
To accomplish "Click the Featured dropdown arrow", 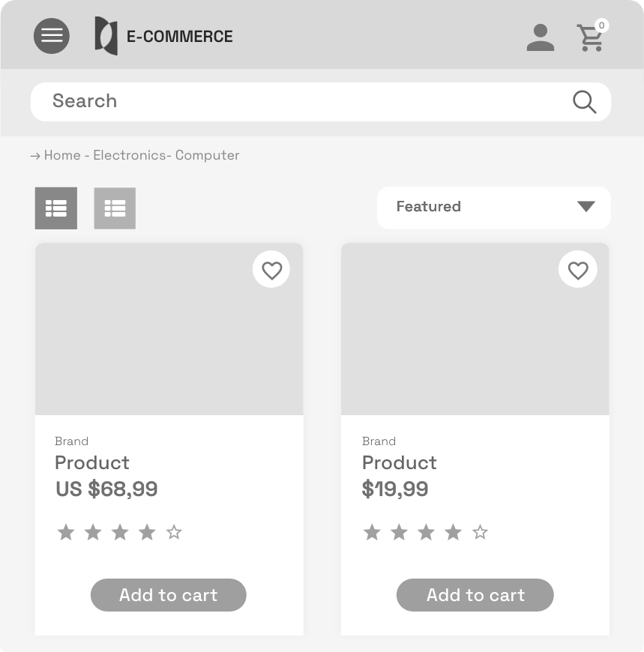I will click(586, 206).
